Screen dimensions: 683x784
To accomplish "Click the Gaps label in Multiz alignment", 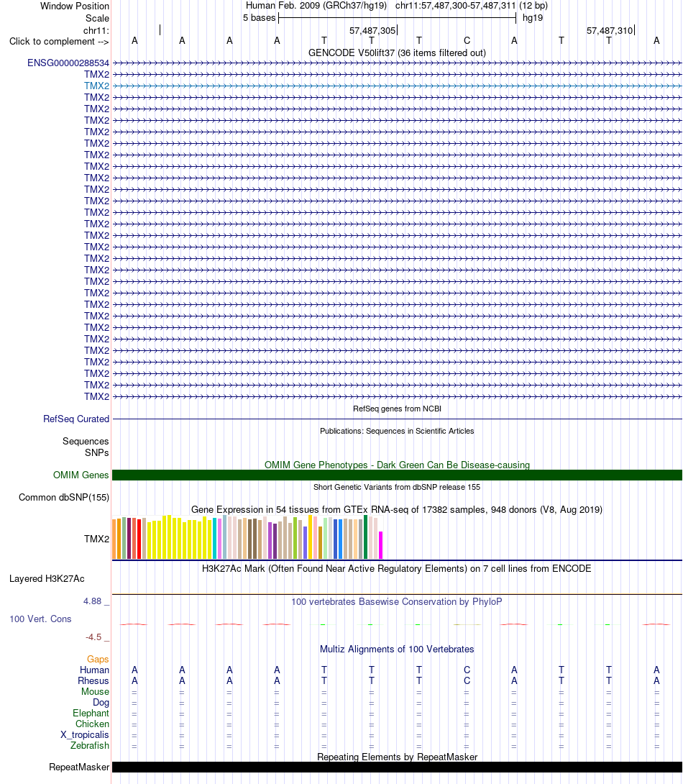I will [98, 660].
